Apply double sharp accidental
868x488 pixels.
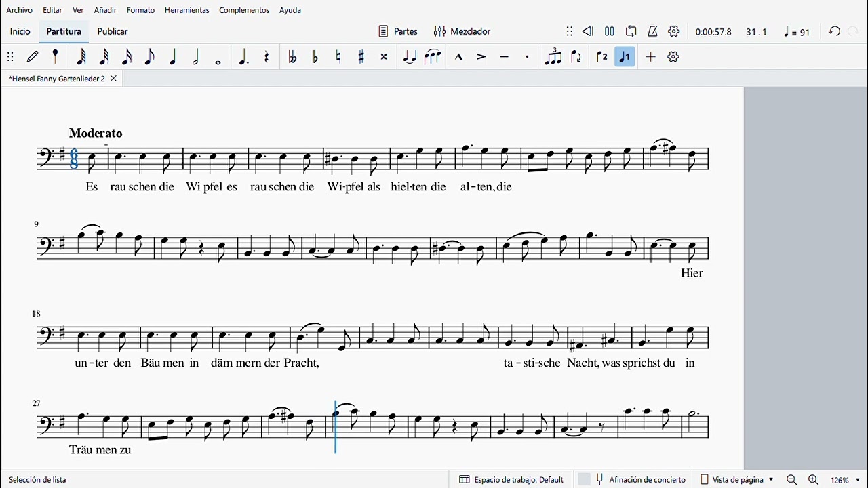pyautogui.click(x=384, y=57)
